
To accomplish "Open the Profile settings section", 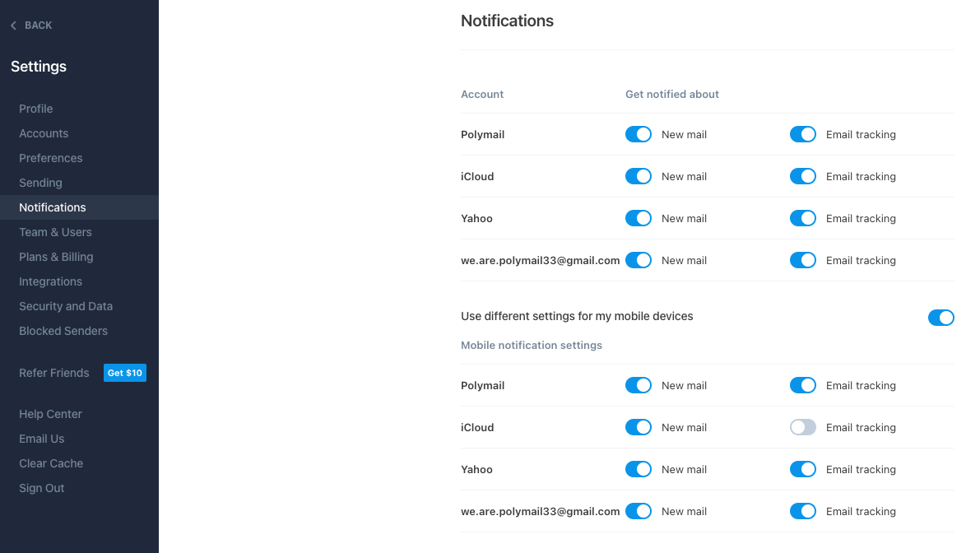I will click(x=36, y=109).
